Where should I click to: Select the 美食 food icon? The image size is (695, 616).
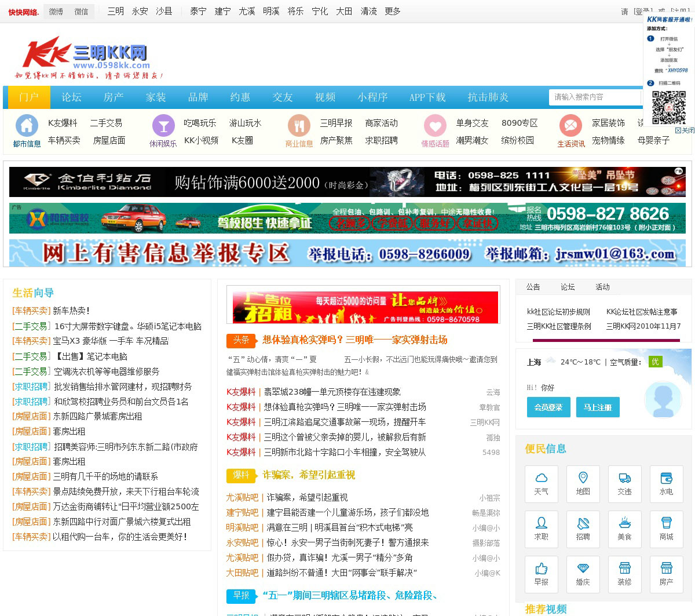[624, 524]
